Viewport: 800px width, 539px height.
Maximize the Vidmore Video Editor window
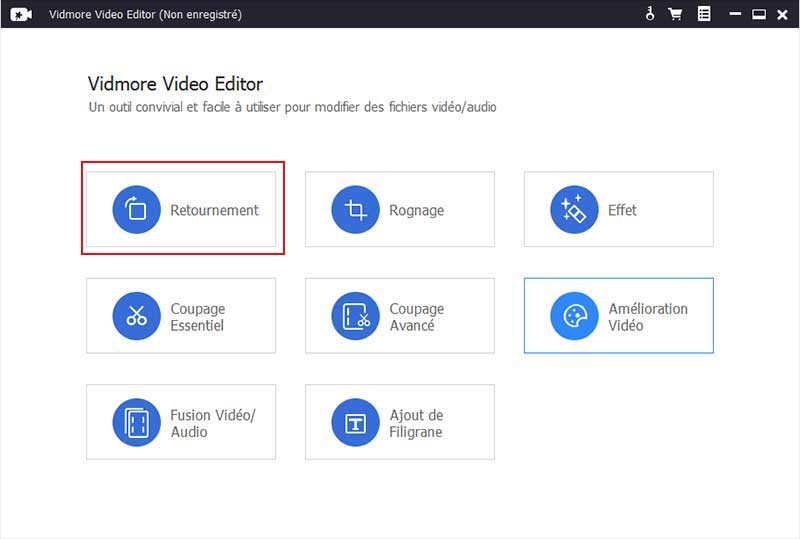pos(758,14)
